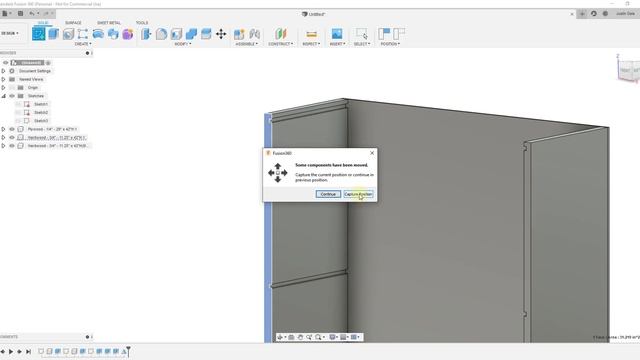Expand the Document Settings node

[x=3, y=71]
